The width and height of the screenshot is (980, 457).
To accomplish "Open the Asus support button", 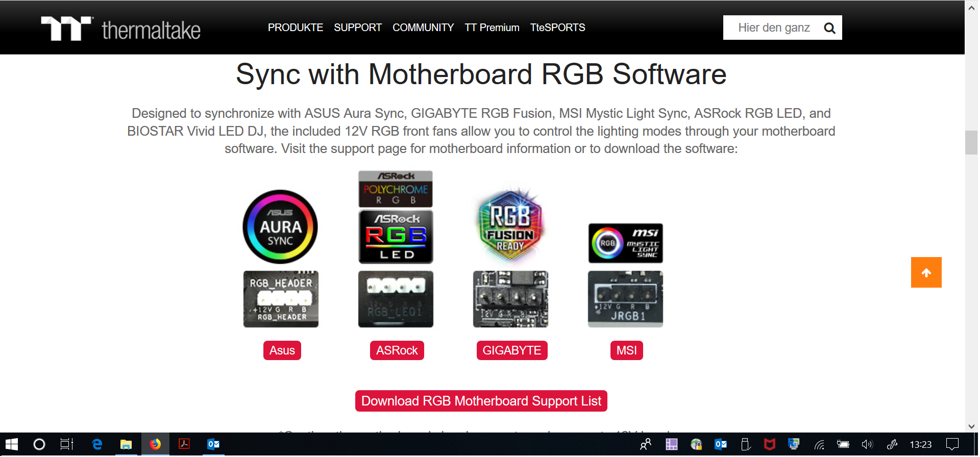I will [x=282, y=350].
